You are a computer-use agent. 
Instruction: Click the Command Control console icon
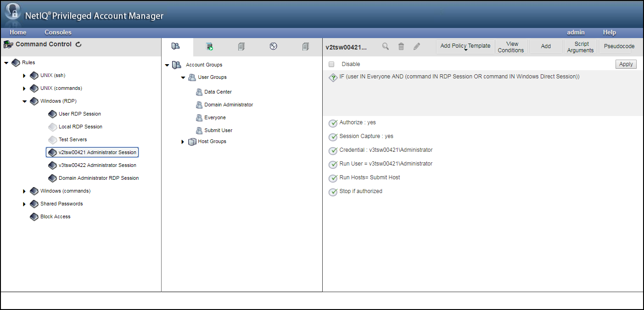[8, 44]
